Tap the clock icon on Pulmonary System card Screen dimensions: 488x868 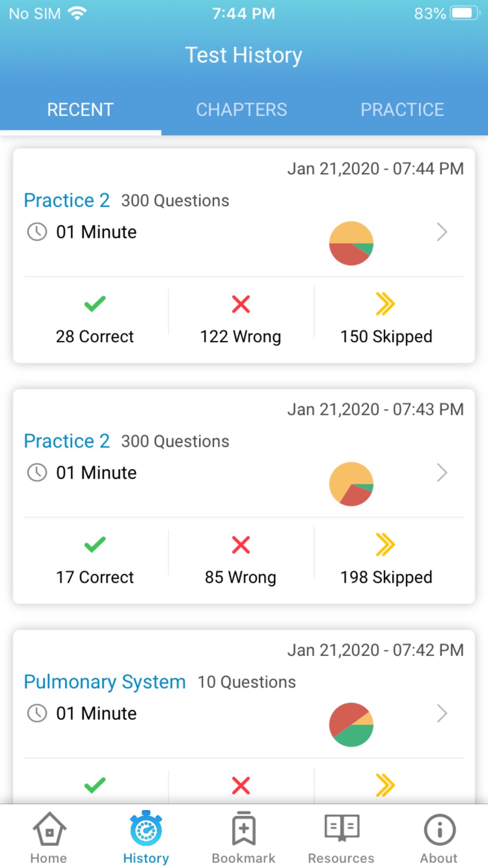coord(37,713)
